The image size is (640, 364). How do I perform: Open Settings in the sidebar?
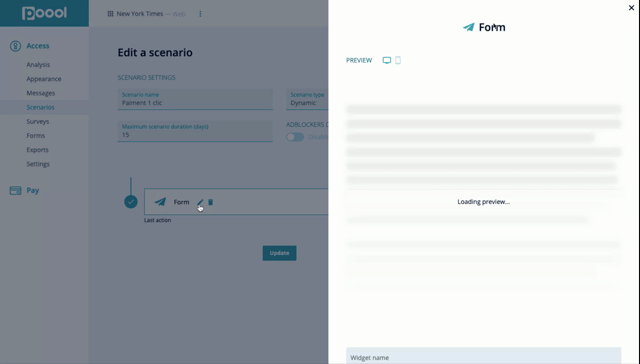(38, 164)
